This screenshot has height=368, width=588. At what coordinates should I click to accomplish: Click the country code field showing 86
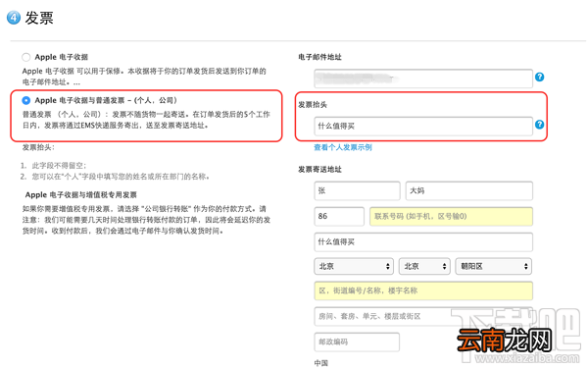[x=339, y=216]
